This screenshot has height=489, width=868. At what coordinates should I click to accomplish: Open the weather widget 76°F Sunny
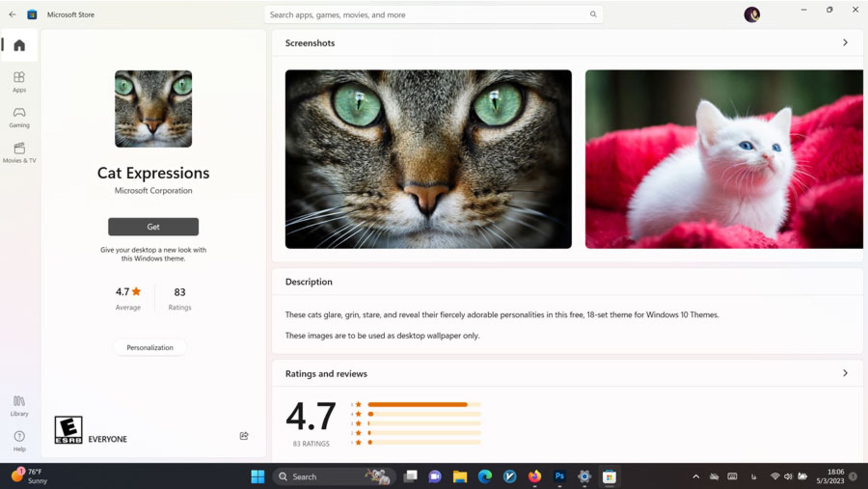[x=29, y=476]
